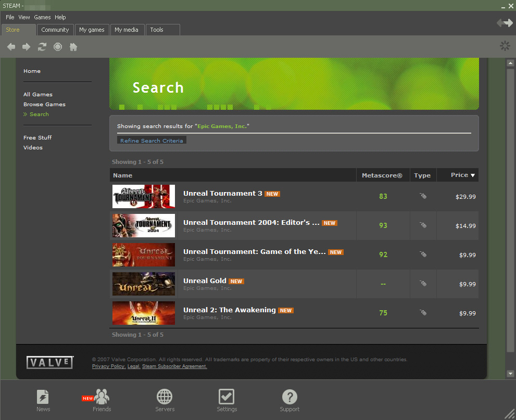
Task: Open the Games menu
Action: click(x=42, y=17)
